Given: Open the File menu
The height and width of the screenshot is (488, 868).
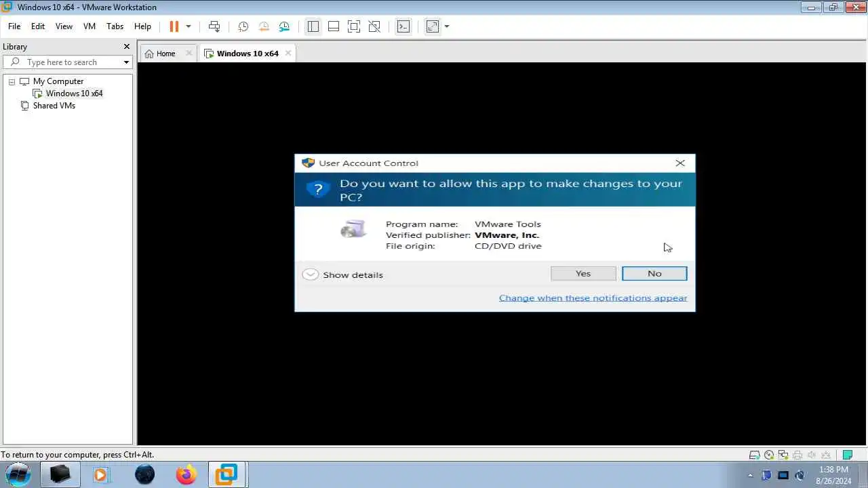Looking at the screenshot, I should tap(14, 26).
